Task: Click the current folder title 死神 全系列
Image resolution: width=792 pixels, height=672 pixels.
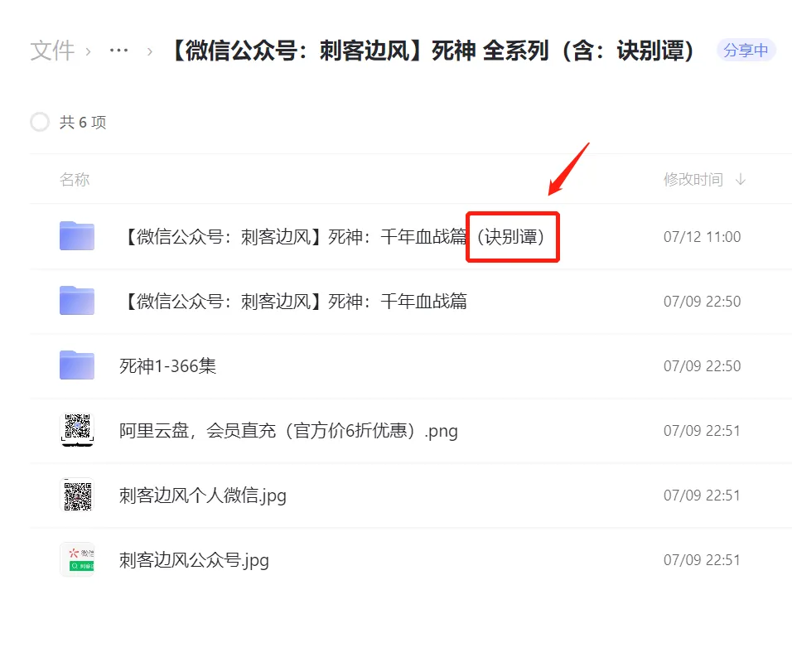Action: (x=433, y=51)
